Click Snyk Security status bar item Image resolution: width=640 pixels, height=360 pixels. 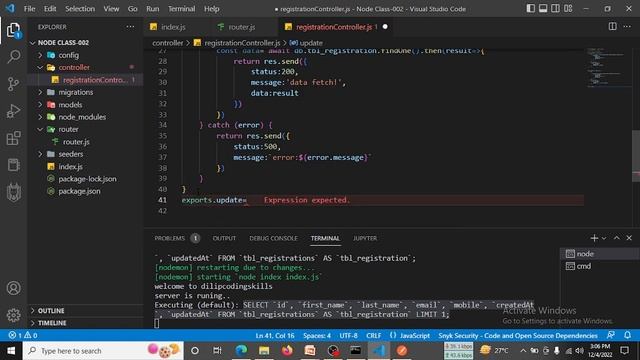tap(518, 336)
